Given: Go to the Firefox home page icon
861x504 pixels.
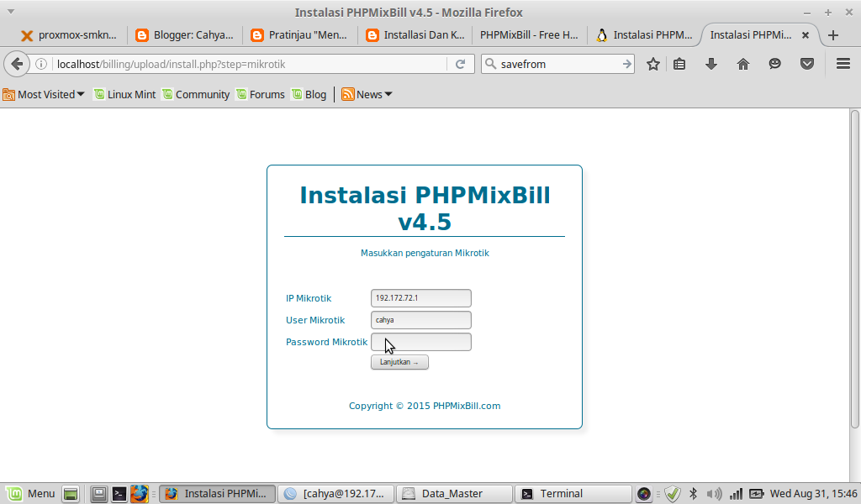Looking at the screenshot, I should point(743,64).
